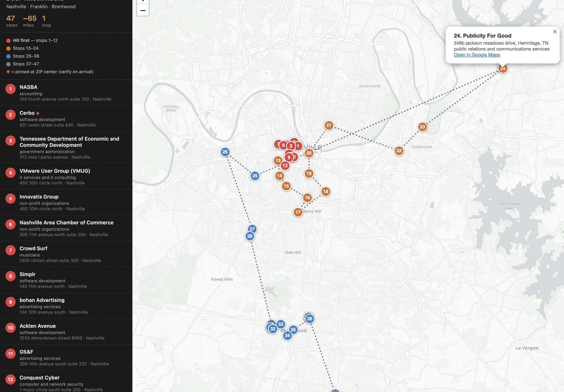Image resolution: width=564 pixels, height=392 pixels.
Task: Select orange map marker 20
Action: [309, 153]
